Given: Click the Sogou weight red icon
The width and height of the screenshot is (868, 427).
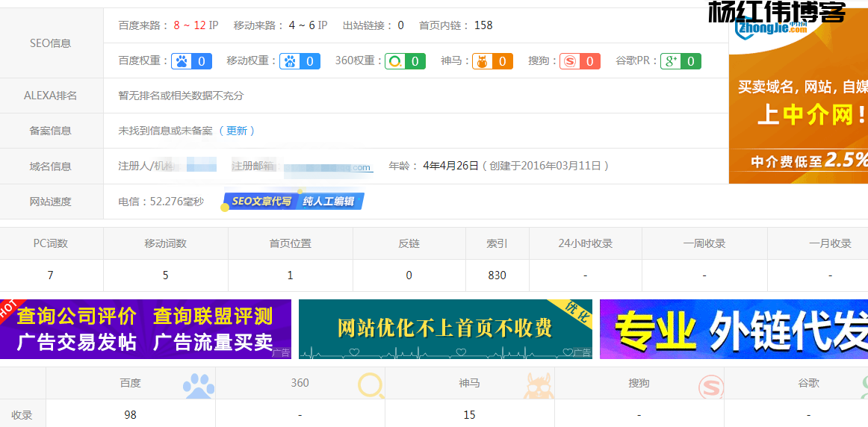Looking at the screenshot, I should [x=571, y=61].
